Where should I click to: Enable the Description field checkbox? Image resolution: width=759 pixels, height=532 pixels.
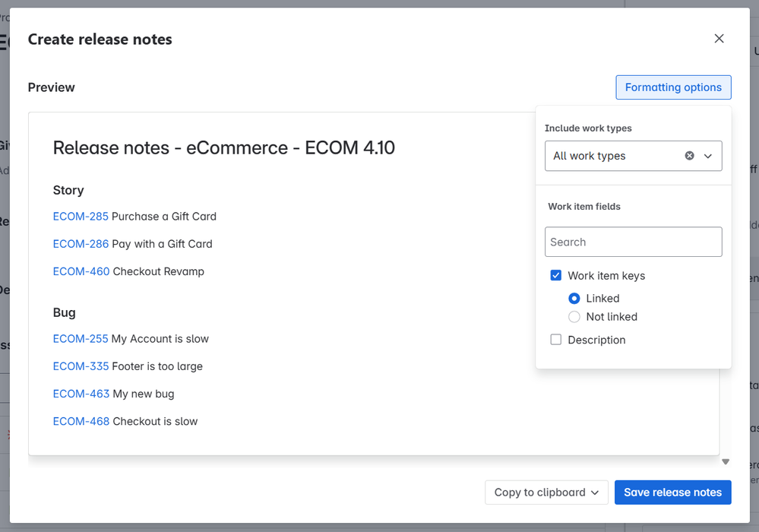(556, 340)
